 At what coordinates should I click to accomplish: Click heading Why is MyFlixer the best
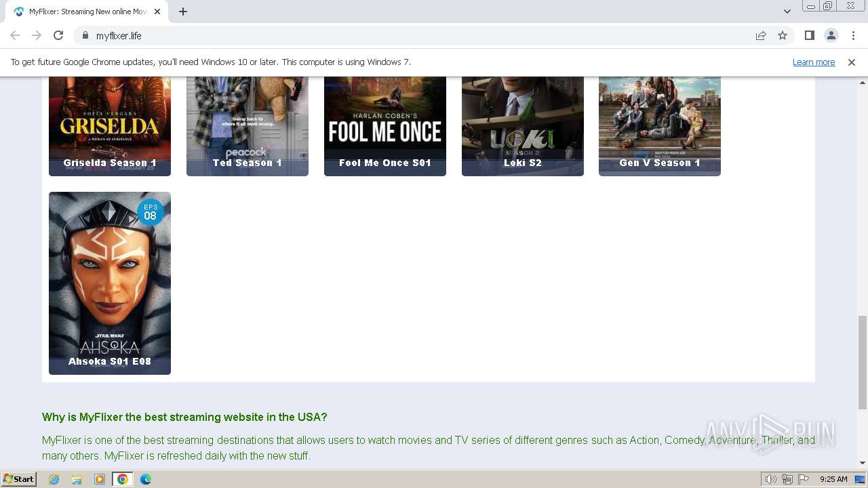click(184, 417)
